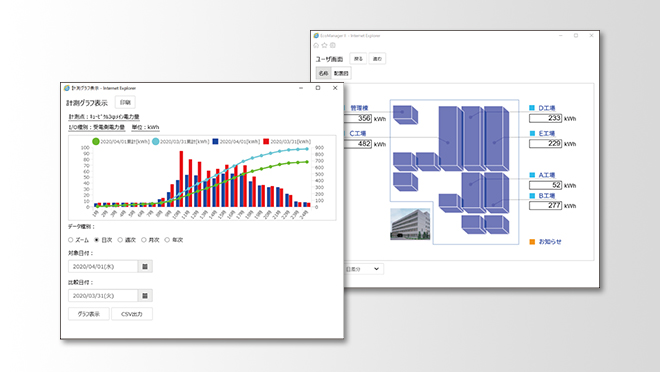Click the orange お知らせ square icon
Image resolution: width=660 pixels, height=372 pixels.
pyautogui.click(x=532, y=242)
